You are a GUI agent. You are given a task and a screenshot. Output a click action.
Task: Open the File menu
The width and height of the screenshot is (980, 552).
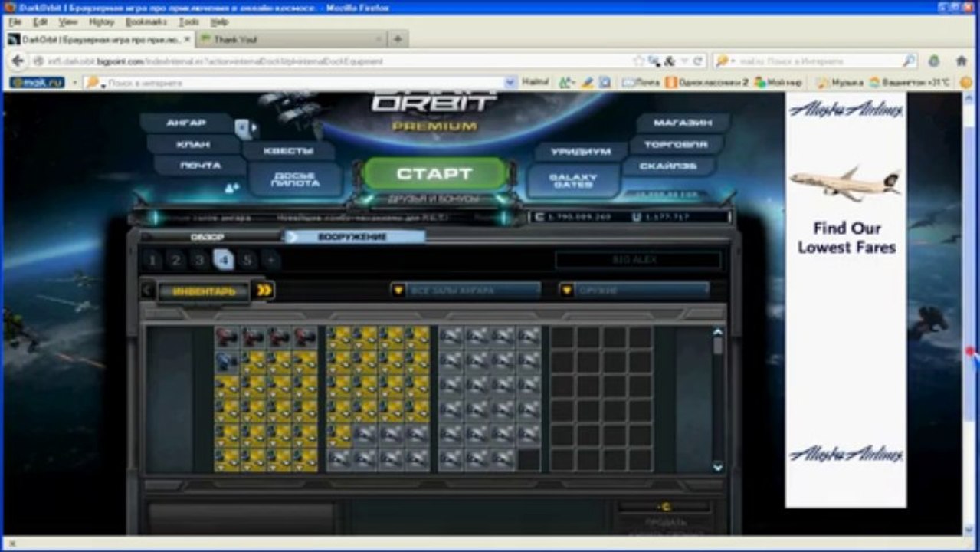click(15, 22)
